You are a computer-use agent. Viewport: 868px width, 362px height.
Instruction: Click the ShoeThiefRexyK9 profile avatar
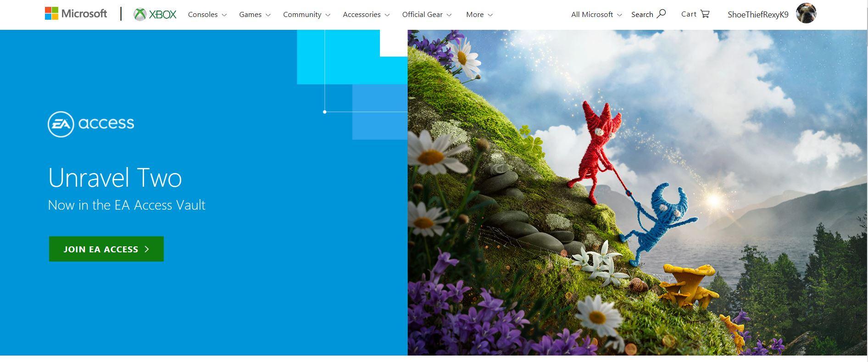point(807,13)
